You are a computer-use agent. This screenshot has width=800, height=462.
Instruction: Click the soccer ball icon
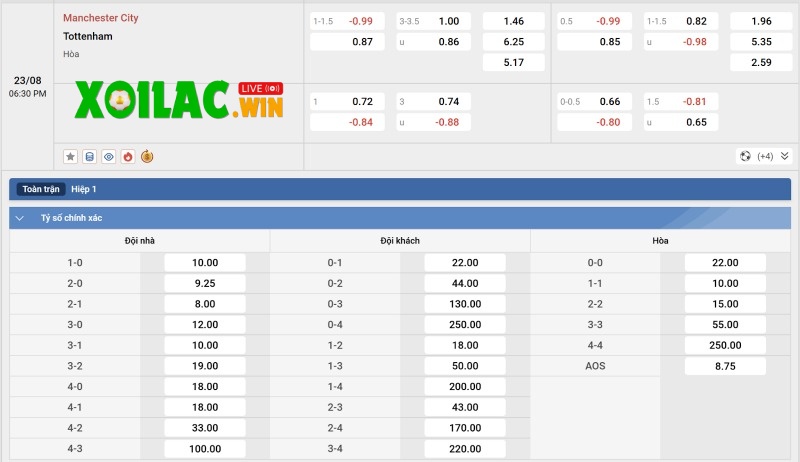(745, 156)
